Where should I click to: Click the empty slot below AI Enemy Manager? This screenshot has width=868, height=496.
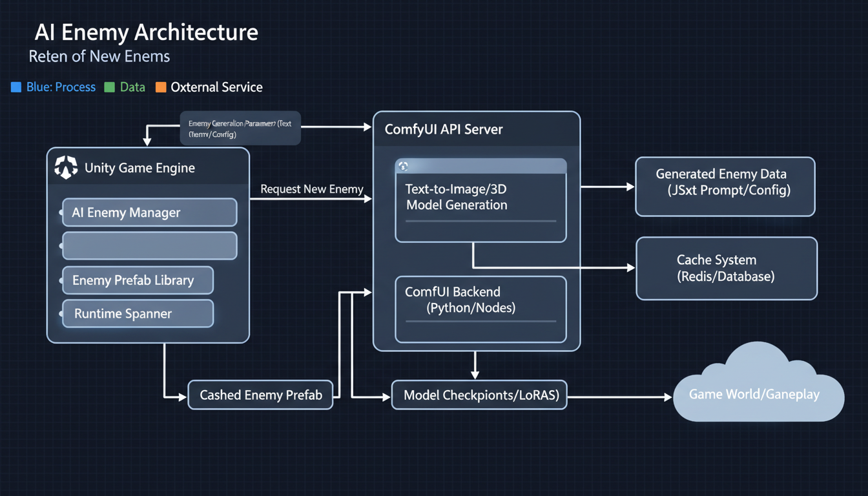[x=149, y=246]
